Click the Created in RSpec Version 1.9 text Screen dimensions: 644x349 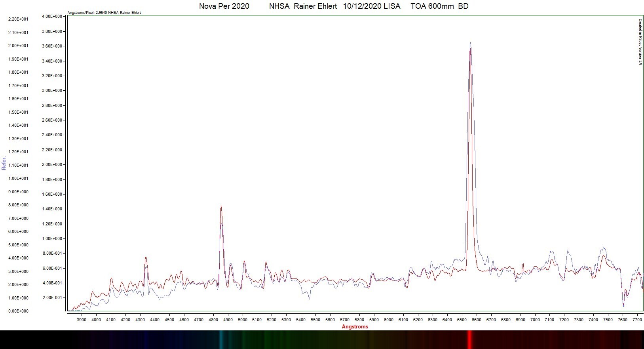click(x=640, y=42)
